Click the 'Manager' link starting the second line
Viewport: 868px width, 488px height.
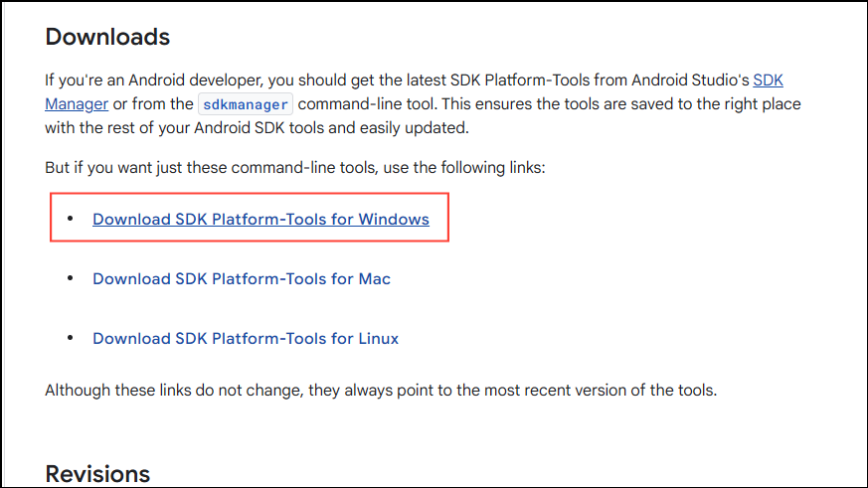coord(78,103)
